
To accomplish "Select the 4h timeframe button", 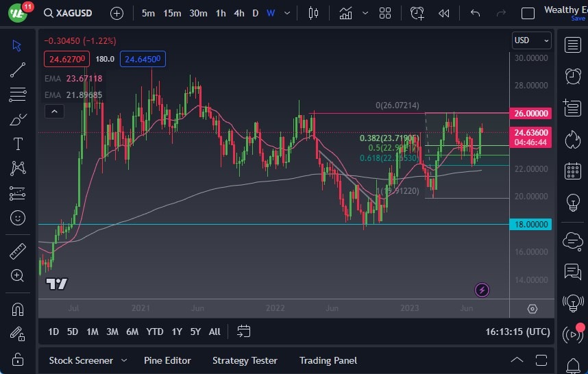I will 238,13.
